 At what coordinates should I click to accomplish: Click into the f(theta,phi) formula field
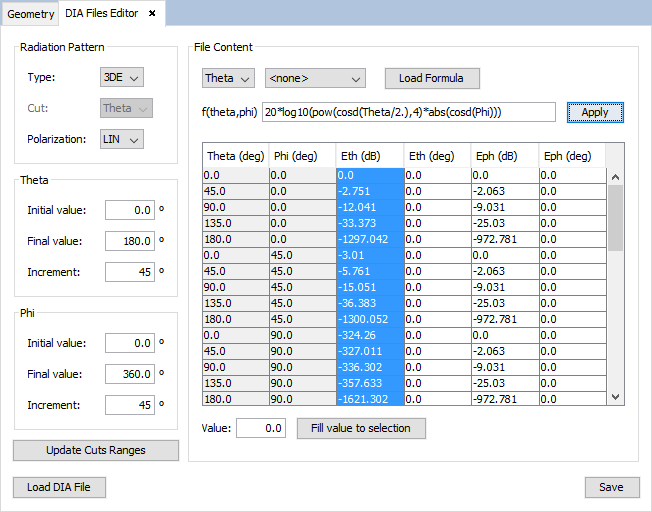pyautogui.click(x=408, y=112)
